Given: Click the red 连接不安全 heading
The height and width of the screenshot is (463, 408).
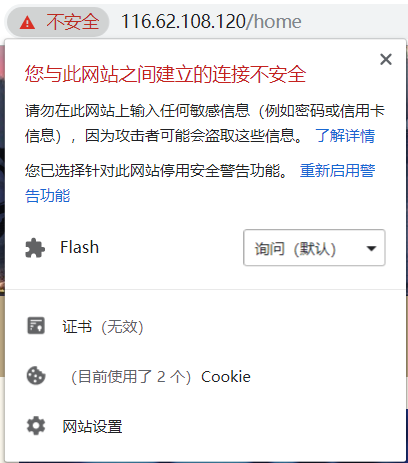Looking at the screenshot, I should coord(165,74).
